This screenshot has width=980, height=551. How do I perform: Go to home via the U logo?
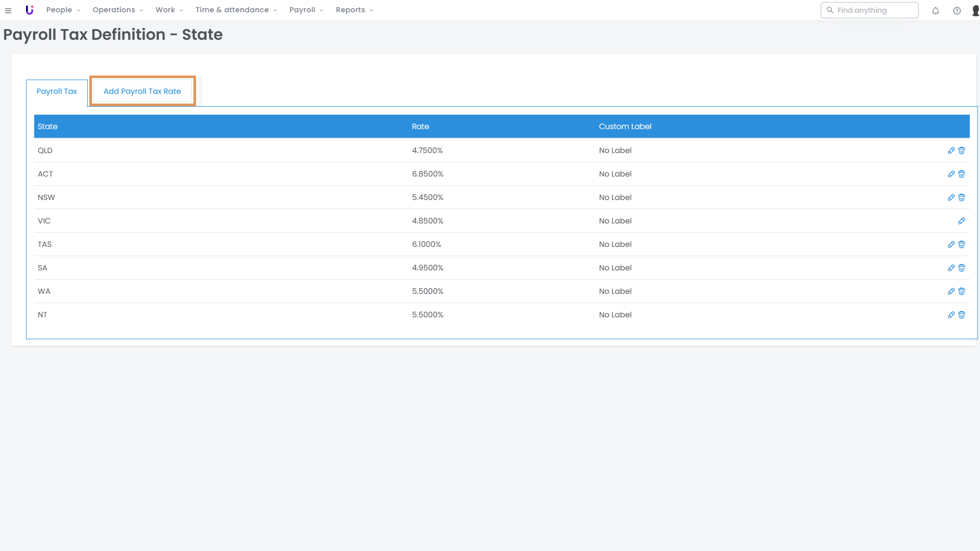30,10
